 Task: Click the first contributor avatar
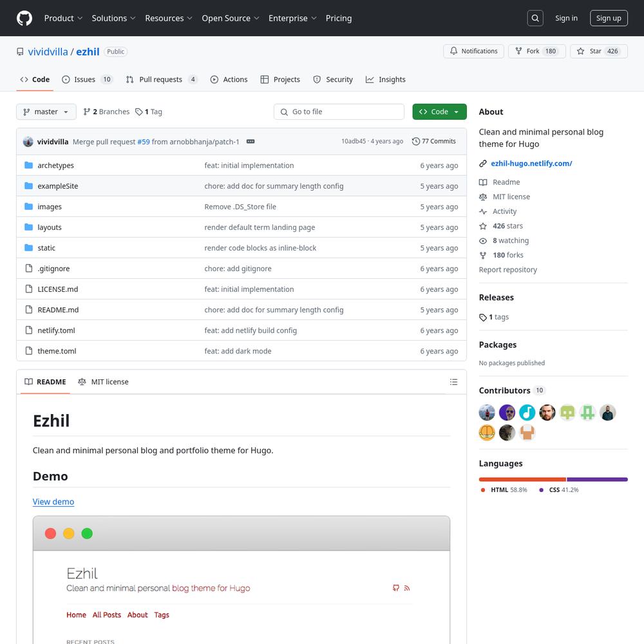coord(487,412)
